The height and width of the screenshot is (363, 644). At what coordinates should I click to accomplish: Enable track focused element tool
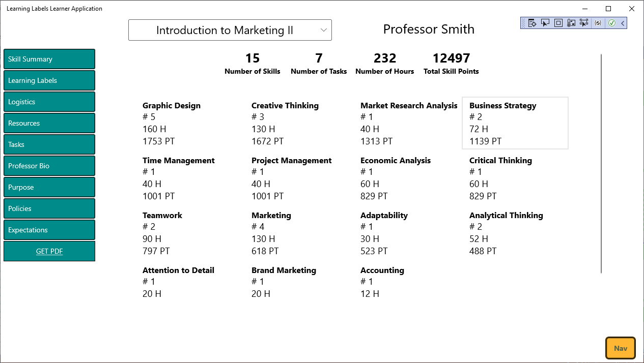[x=584, y=23]
